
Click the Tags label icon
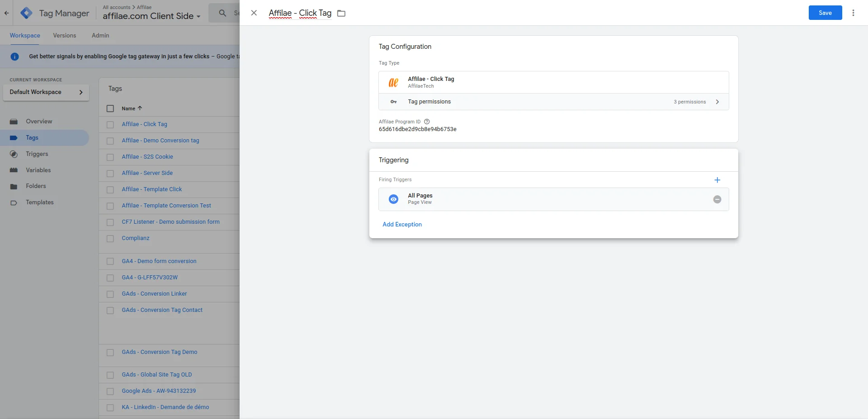click(x=14, y=138)
